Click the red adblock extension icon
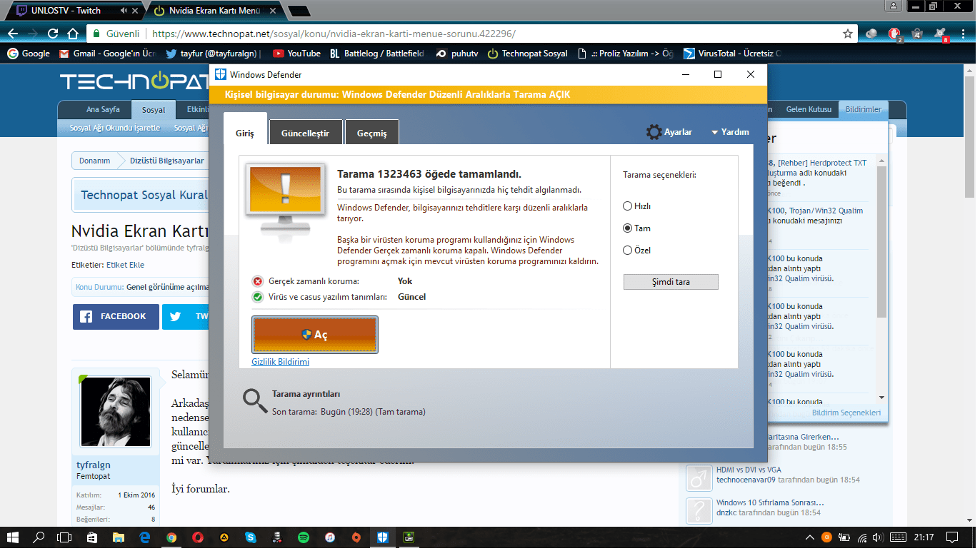Screen dimensions: 980x551 tap(894, 34)
